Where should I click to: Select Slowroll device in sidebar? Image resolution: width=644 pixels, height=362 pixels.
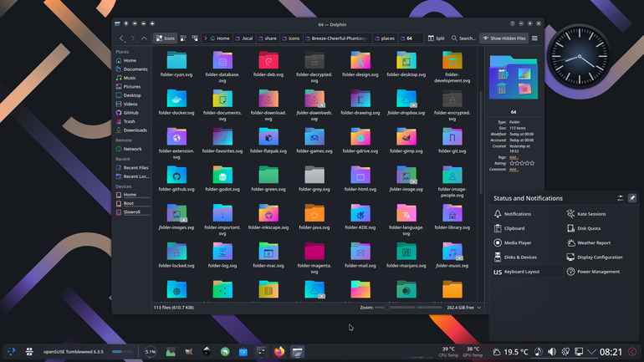click(132, 212)
